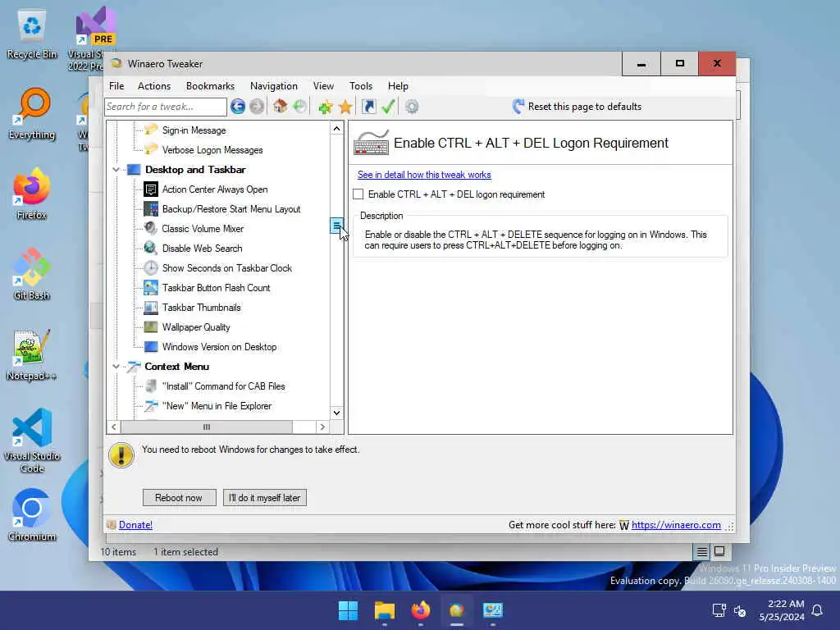This screenshot has height=630, width=840.
Task: Collapse the Desktop and Taskbar category
Action: 116,170
